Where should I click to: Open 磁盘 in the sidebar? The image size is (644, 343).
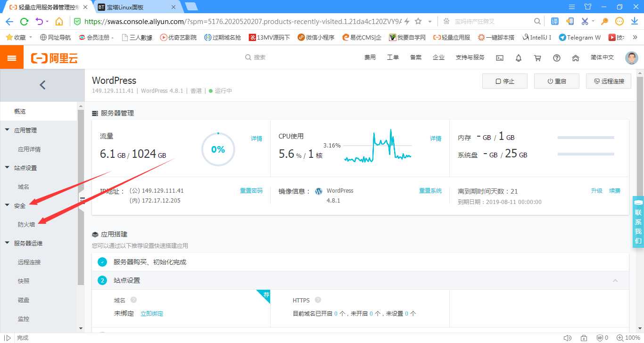click(x=24, y=300)
